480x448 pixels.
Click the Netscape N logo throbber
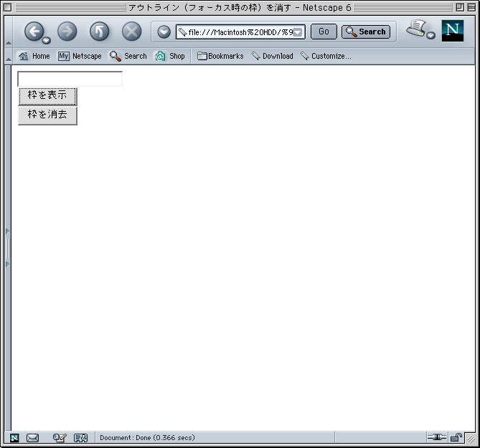pos(453,31)
